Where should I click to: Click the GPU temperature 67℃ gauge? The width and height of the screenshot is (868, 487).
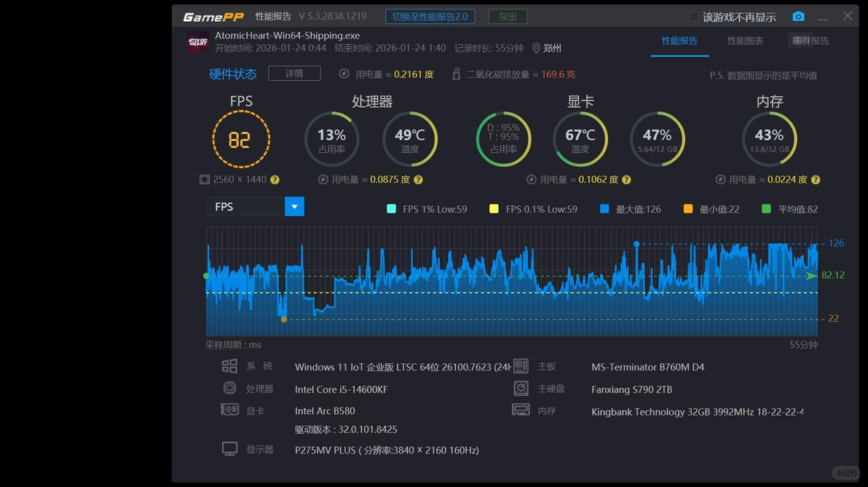[580, 139]
